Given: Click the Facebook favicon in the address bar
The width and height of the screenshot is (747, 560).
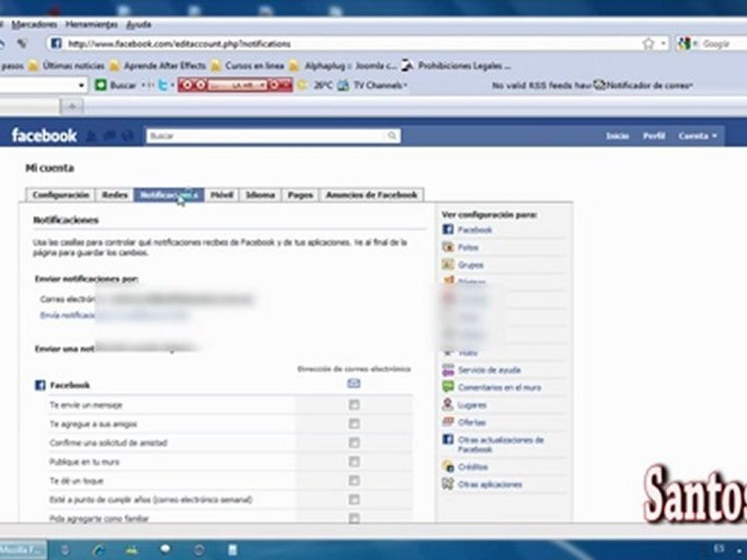Looking at the screenshot, I should (x=56, y=44).
